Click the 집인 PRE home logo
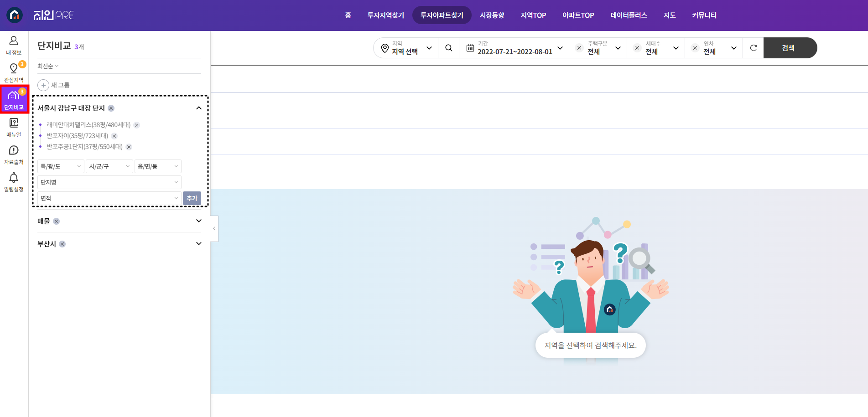Image resolution: width=868 pixels, height=417 pixels. click(x=40, y=15)
